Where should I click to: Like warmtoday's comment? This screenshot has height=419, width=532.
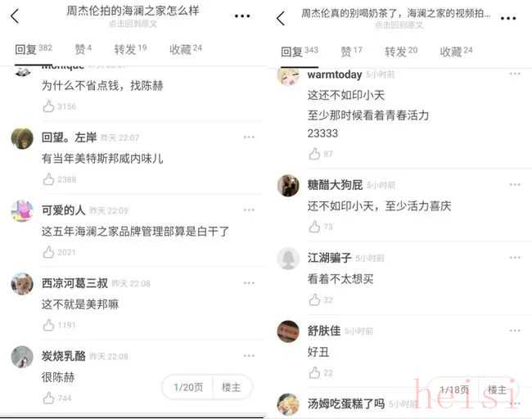point(314,154)
